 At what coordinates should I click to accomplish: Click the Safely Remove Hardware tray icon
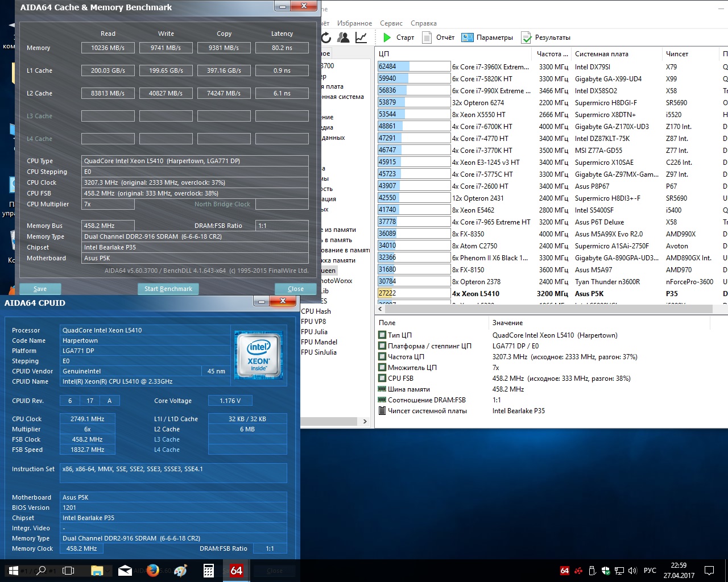coord(592,571)
